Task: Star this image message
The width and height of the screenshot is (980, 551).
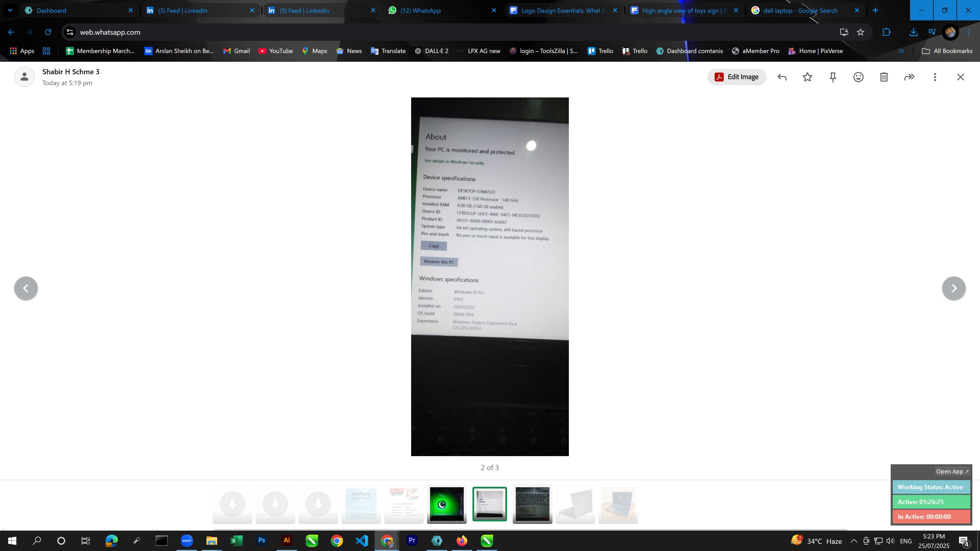Action: tap(807, 77)
